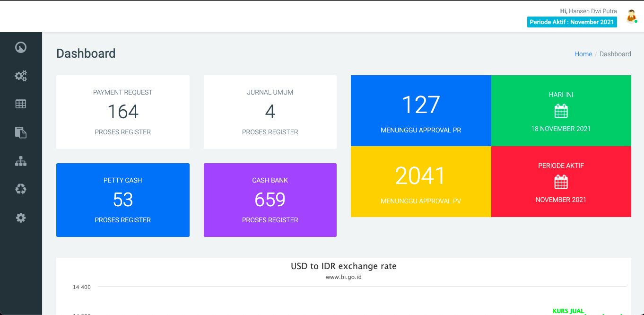Click the recycle arrows sidebar icon
The width and height of the screenshot is (644, 315).
coord(21,189)
